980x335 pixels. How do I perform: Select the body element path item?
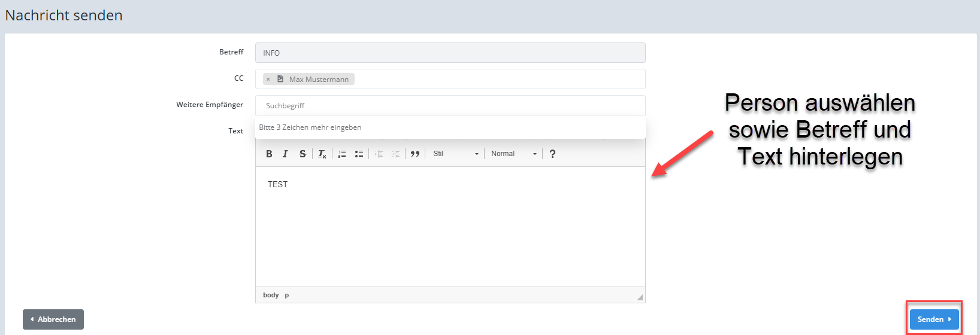[x=271, y=295]
